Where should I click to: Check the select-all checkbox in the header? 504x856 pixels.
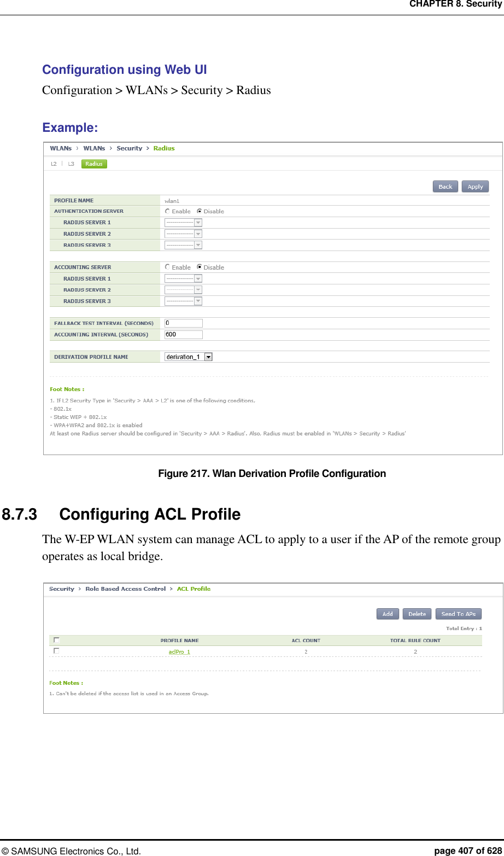pyautogui.click(x=56, y=639)
